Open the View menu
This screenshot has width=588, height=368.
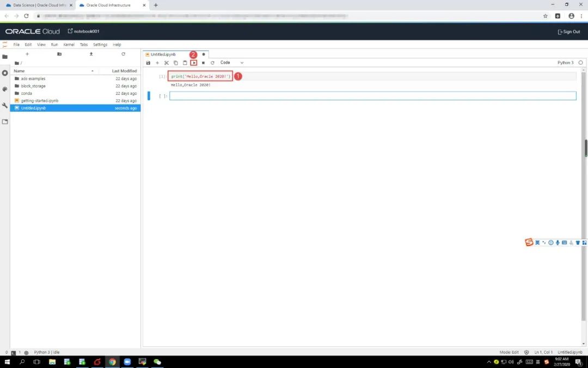[x=41, y=44]
